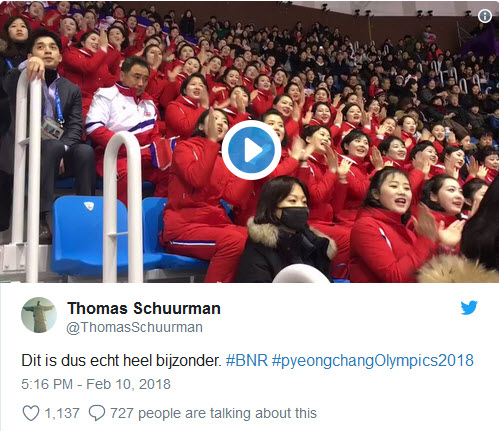Screen dimensions: 499x431
Task: Click the blank card area right of the timestamp
Action: pos(333,384)
